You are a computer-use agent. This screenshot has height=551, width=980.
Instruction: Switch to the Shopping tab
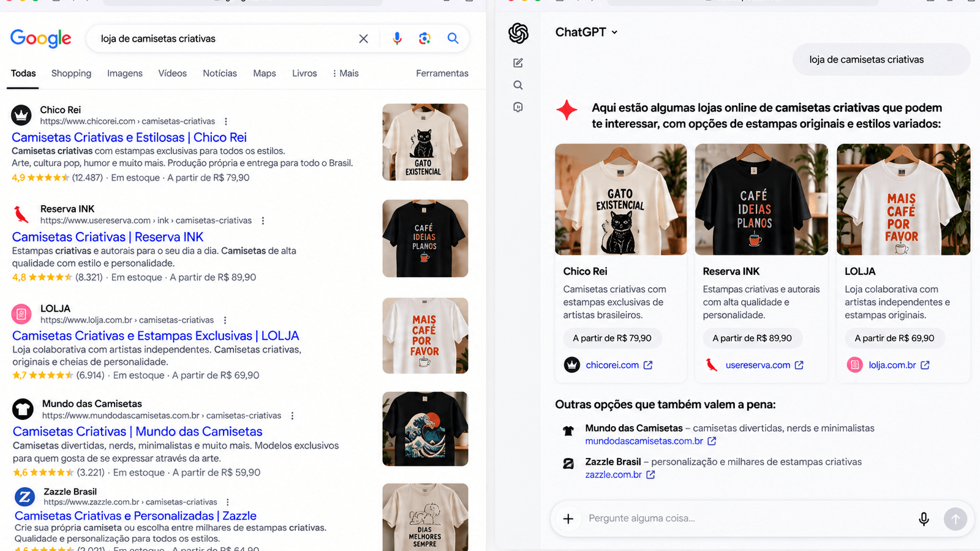pos(71,73)
